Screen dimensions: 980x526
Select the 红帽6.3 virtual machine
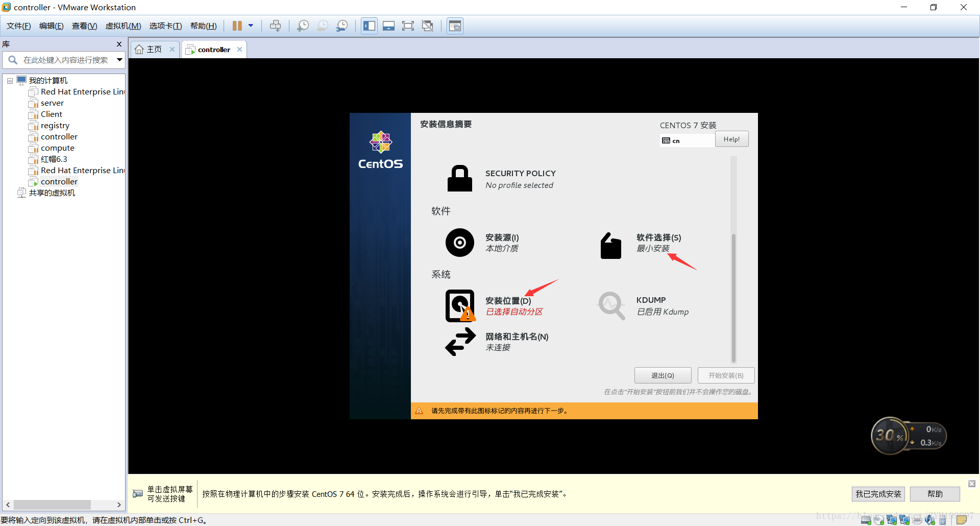(x=54, y=159)
